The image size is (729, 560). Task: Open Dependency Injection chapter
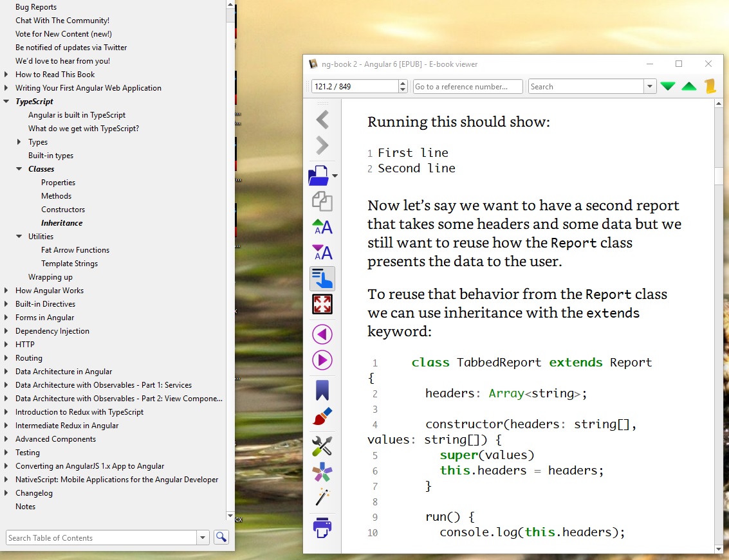coord(52,331)
